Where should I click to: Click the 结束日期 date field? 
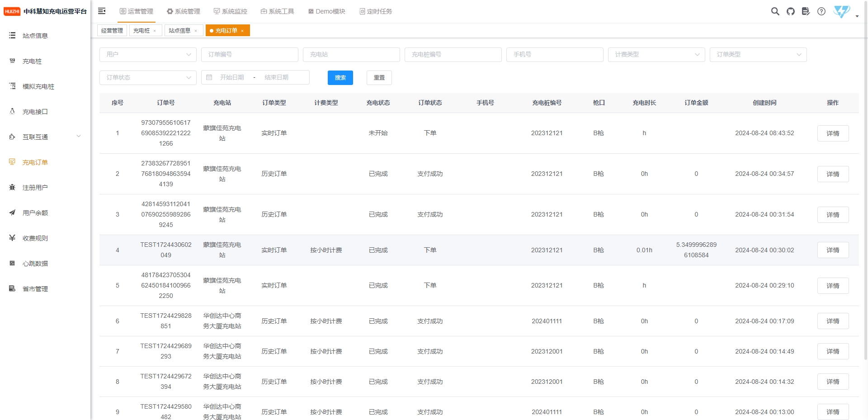(x=276, y=77)
